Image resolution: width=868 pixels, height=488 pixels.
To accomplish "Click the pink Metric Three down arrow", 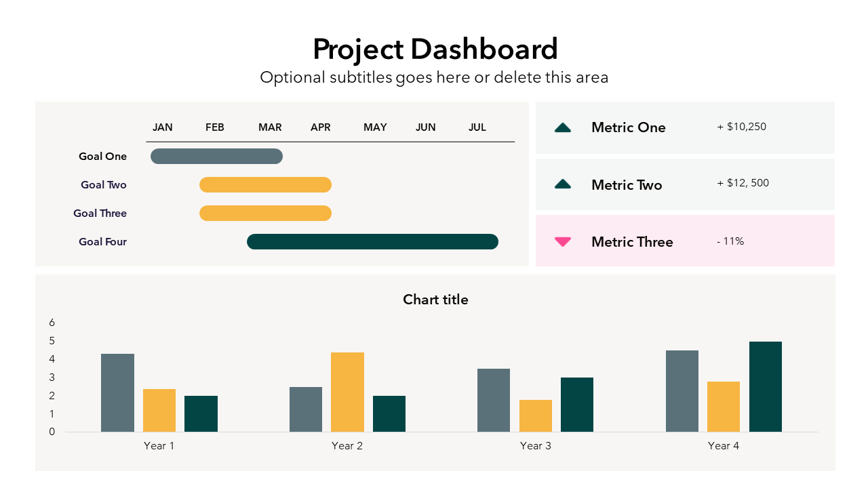I will [563, 241].
